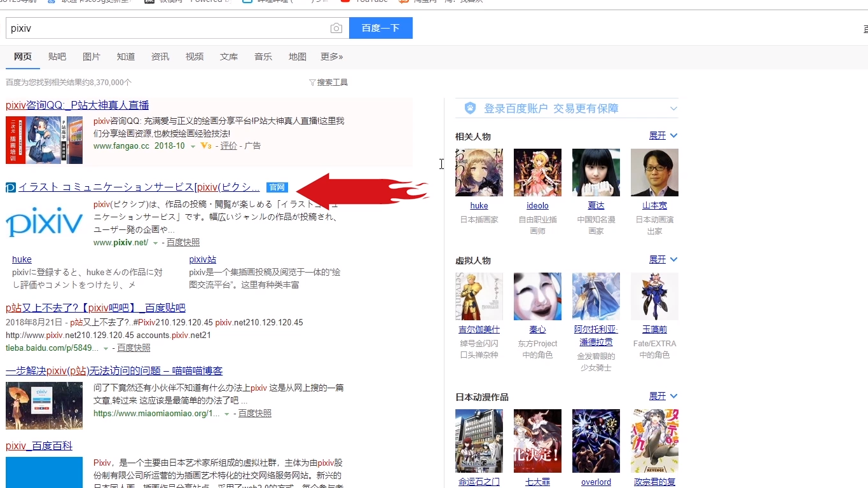
Task: Expand arrow next to miaomiaomiao.org URL
Action: [226, 414]
